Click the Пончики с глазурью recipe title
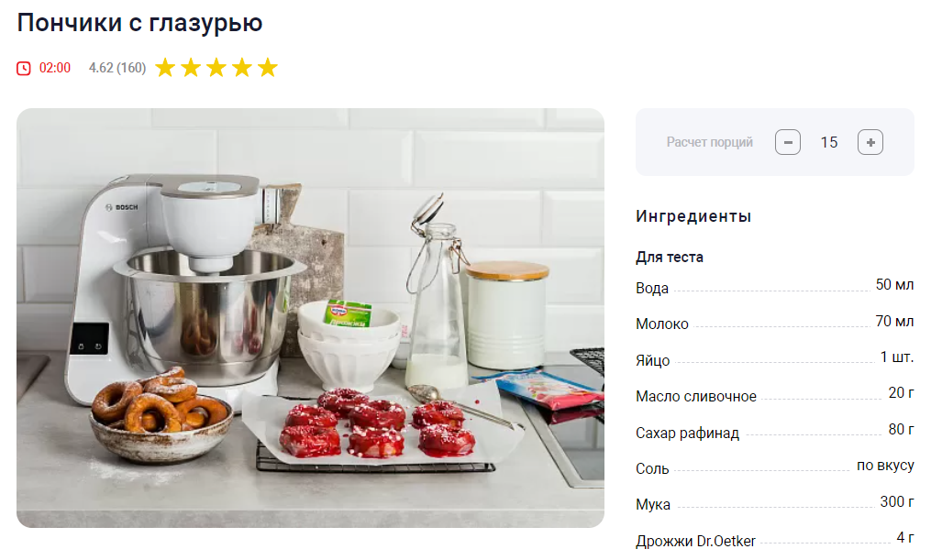Screen dimensions: 931x560 (139, 23)
